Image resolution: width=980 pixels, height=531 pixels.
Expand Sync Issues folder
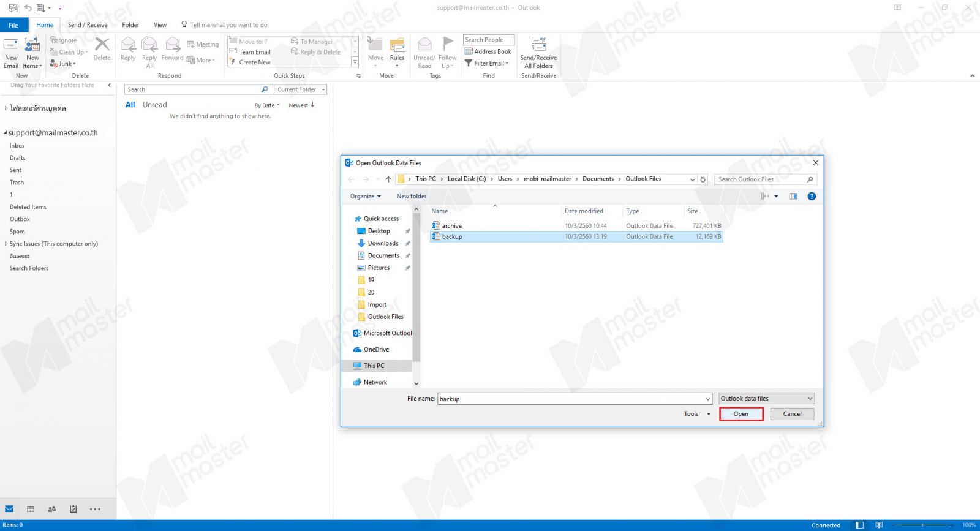6,244
